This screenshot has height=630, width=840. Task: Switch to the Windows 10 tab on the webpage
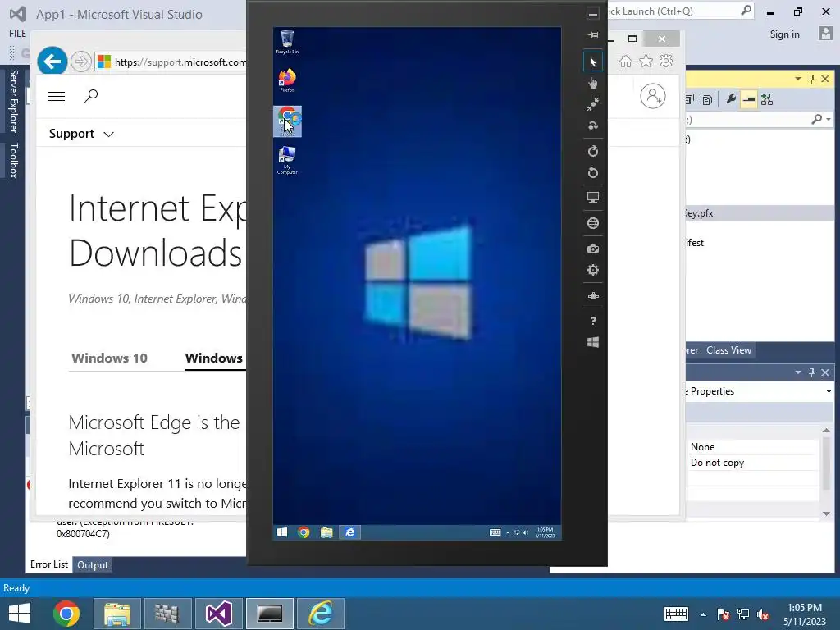(109, 358)
